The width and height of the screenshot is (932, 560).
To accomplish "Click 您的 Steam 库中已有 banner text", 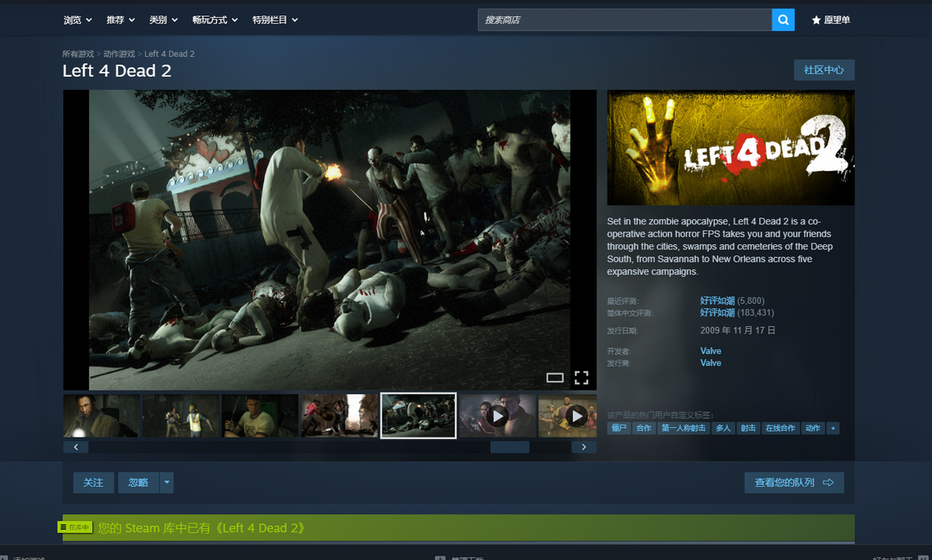I will (201, 528).
